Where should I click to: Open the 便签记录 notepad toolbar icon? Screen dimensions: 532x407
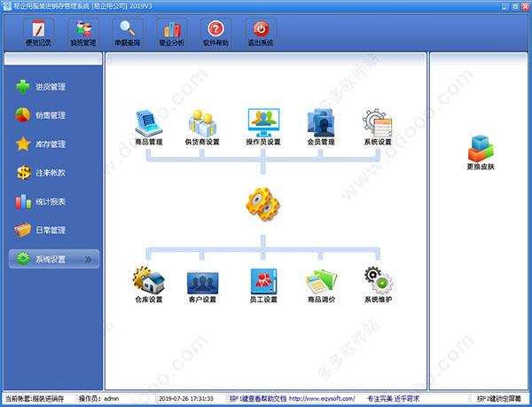point(38,33)
